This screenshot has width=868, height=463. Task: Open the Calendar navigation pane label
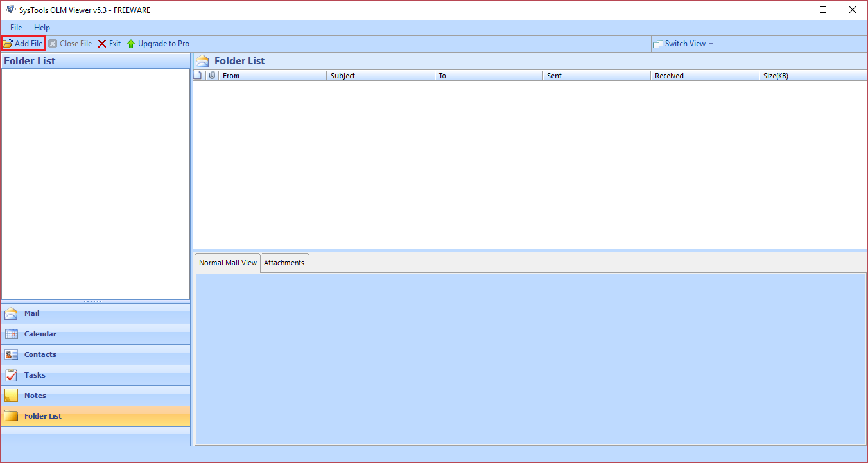(40, 334)
